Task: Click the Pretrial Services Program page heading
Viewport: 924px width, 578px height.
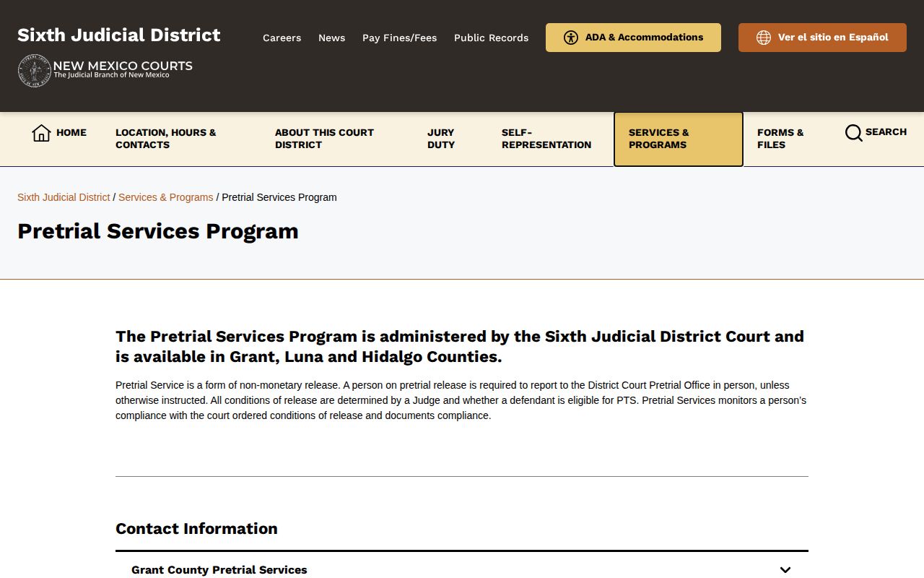Action: point(158,231)
